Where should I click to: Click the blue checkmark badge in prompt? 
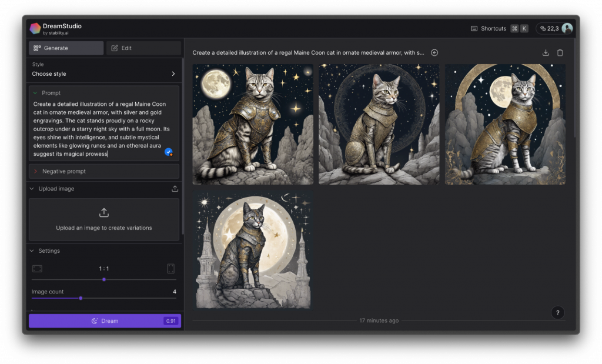coord(169,152)
